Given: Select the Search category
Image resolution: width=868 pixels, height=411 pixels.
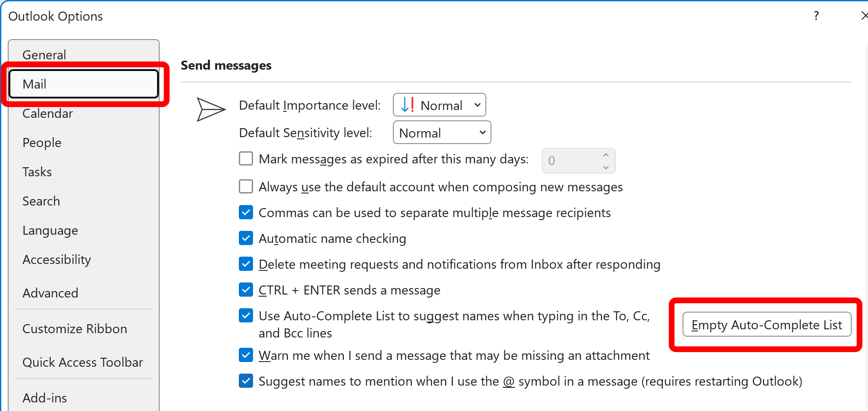Looking at the screenshot, I should tap(83, 201).
